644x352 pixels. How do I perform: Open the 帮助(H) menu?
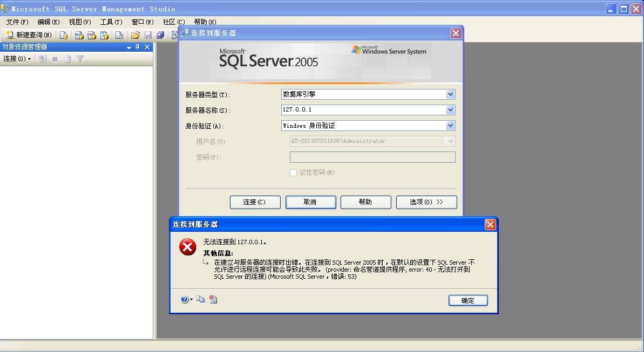coord(205,22)
